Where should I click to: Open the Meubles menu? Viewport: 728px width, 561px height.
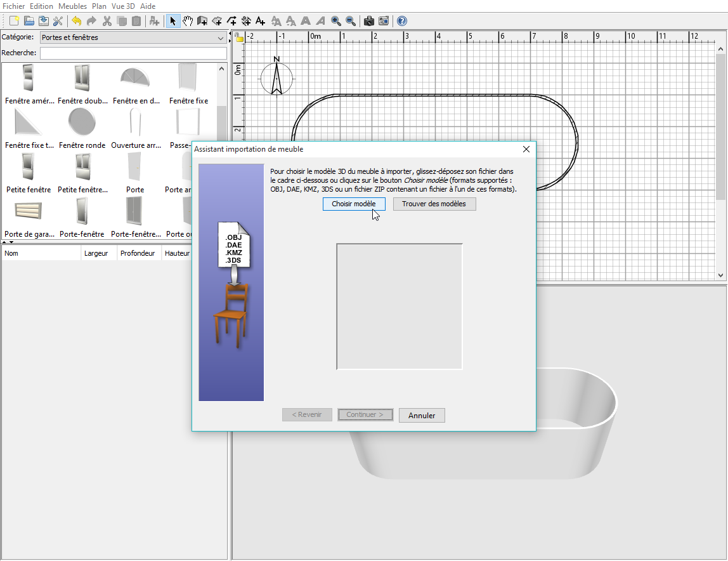pos(72,6)
